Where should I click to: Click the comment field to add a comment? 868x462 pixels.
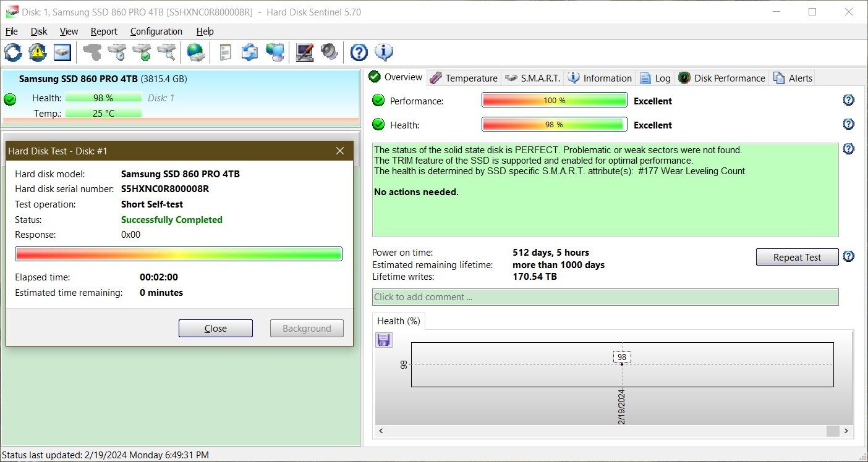pyautogui.click(x=605, y=297)
